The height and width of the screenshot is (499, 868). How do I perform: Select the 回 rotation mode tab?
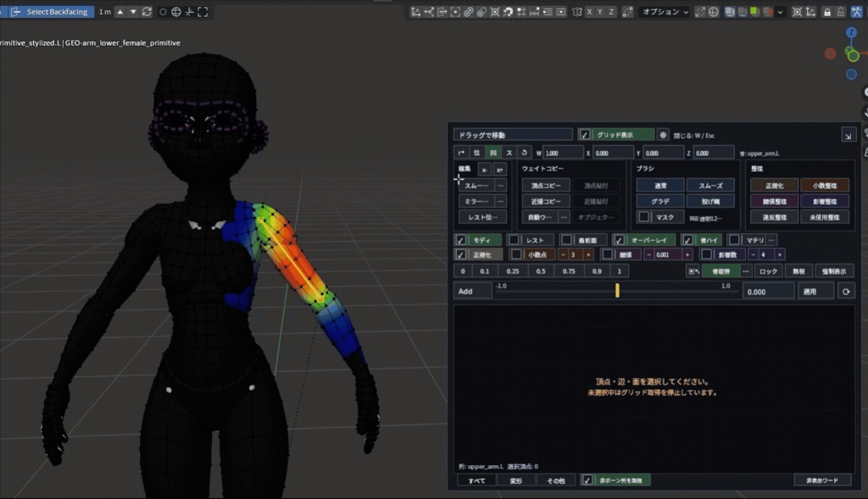click(x=492, y=152)
